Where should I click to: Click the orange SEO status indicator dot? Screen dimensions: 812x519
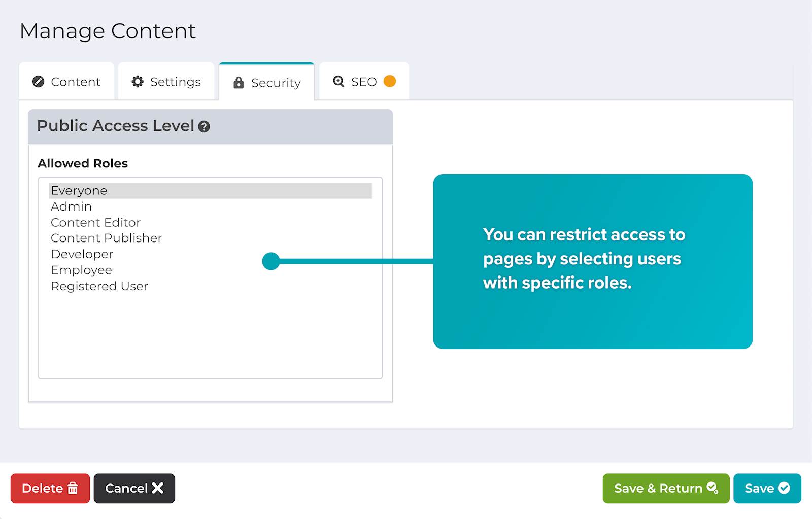(390, 81)
